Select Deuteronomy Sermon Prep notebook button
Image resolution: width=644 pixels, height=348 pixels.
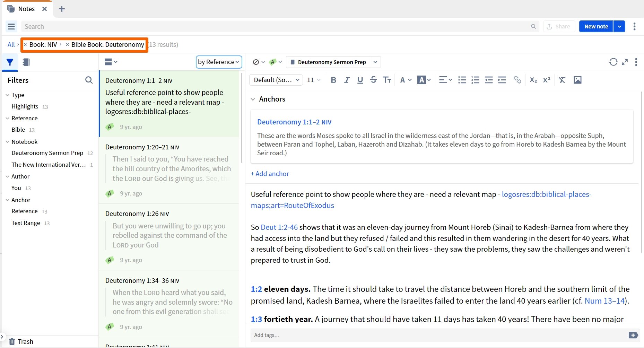328,62
